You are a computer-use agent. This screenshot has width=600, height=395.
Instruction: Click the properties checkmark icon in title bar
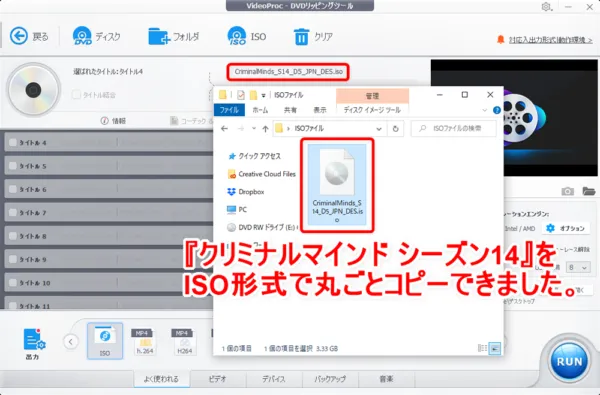tap(241, 95)
